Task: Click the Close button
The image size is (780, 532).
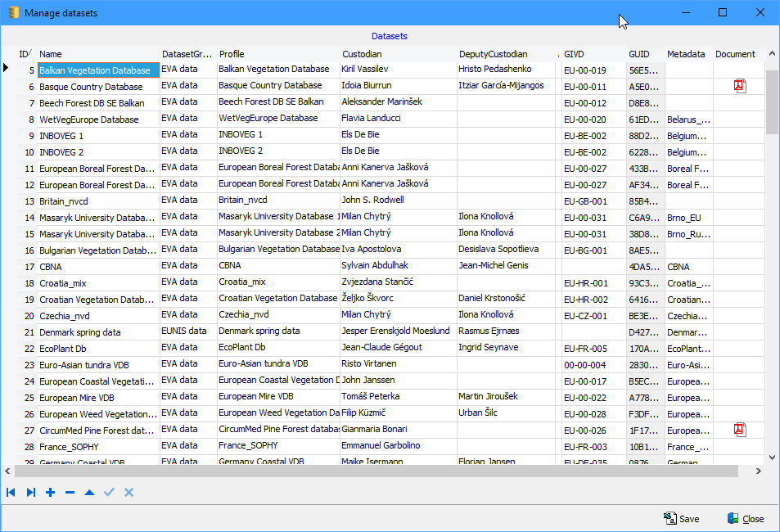Action: coord(745,519)
